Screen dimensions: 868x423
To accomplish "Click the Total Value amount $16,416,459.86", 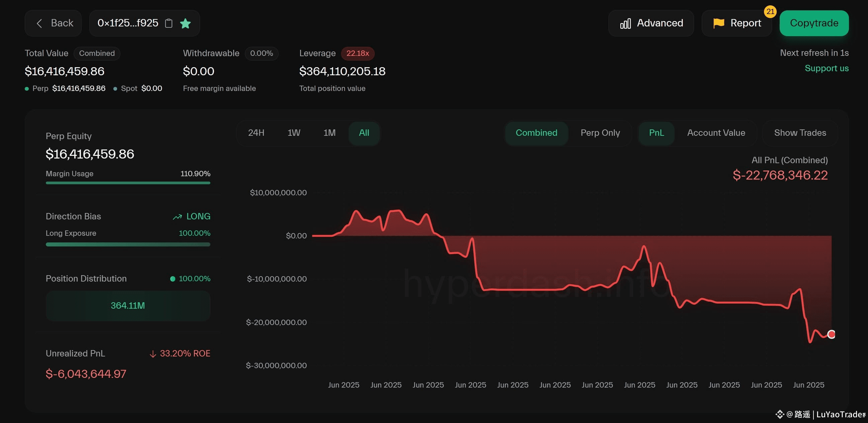I will coord(65,72).
